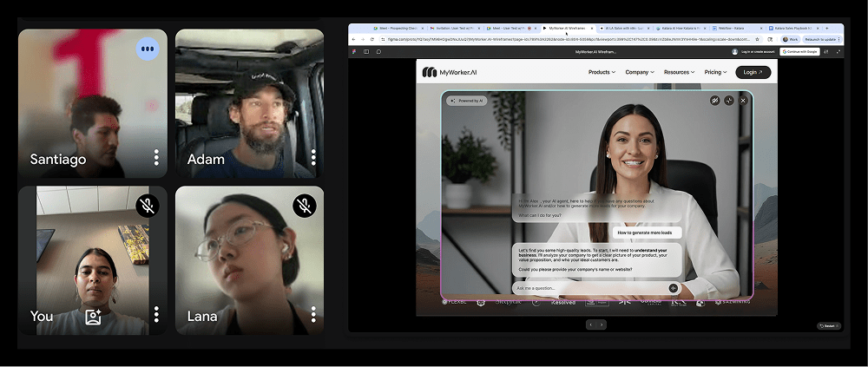
Task: Expand the Company dropdown menu
Action: click(x=640, y=72)
